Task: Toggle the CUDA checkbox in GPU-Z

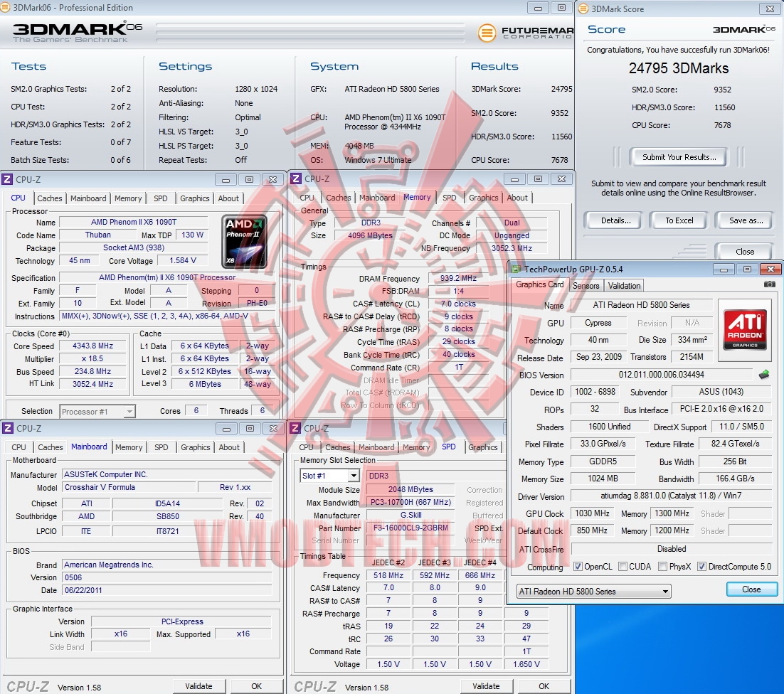Action: pos(623,567)
